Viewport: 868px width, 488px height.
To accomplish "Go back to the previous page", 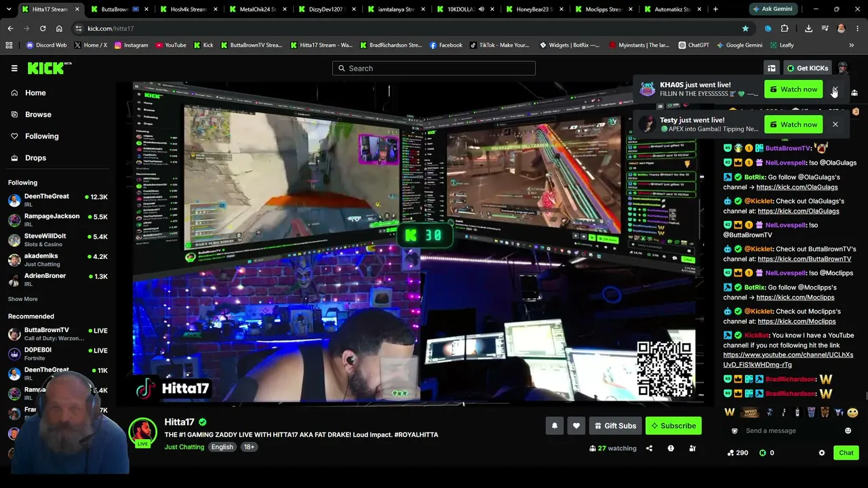I will tap(10, 28).
